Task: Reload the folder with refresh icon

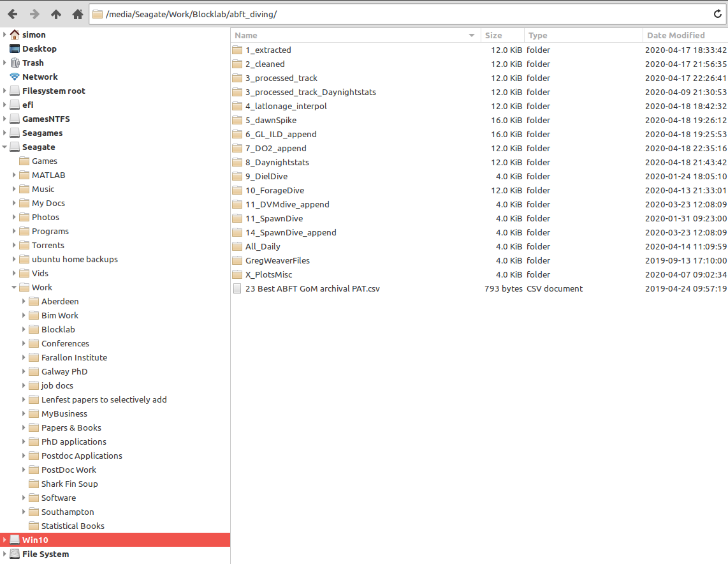Action: click(x=718, y=14)
